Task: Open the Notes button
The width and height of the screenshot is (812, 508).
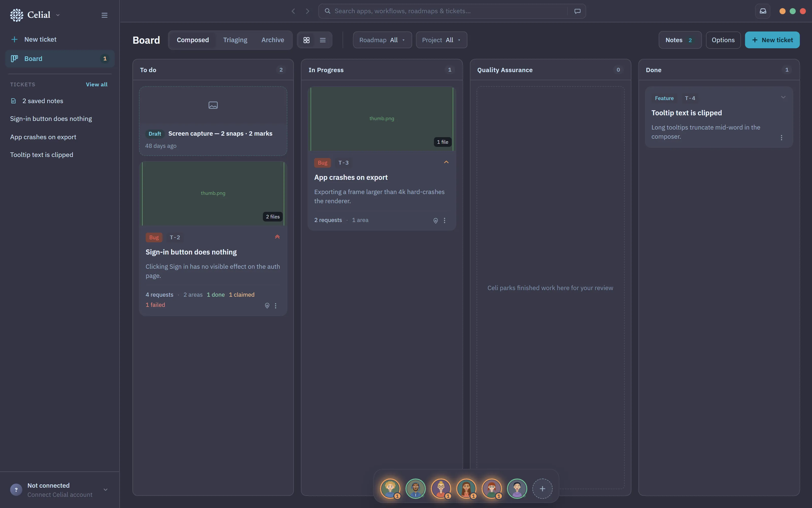Action: coord(680,40)
